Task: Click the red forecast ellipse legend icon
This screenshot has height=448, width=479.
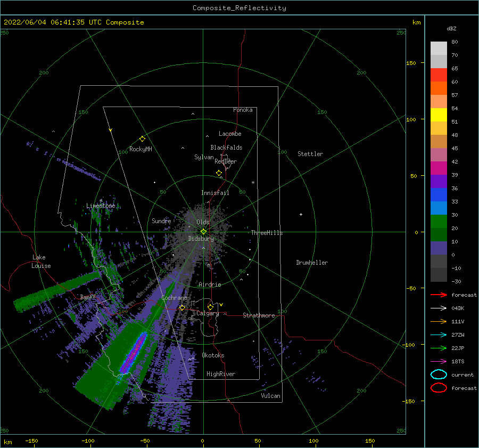Action: pos(439,388)
